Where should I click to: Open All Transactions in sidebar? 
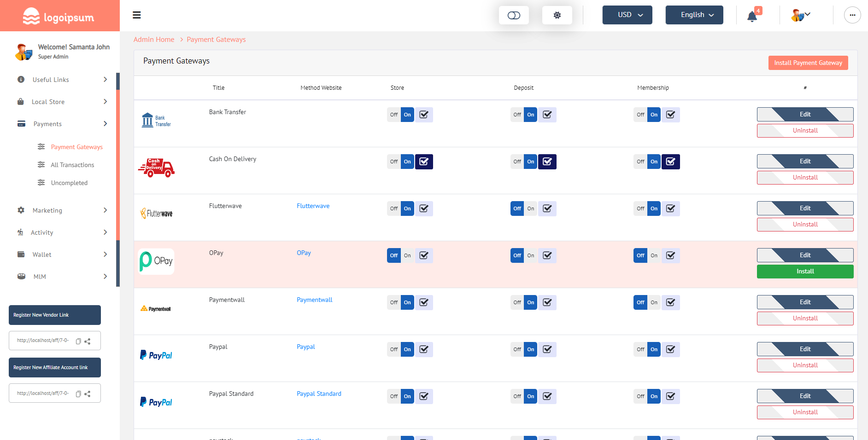coord(72,165)
